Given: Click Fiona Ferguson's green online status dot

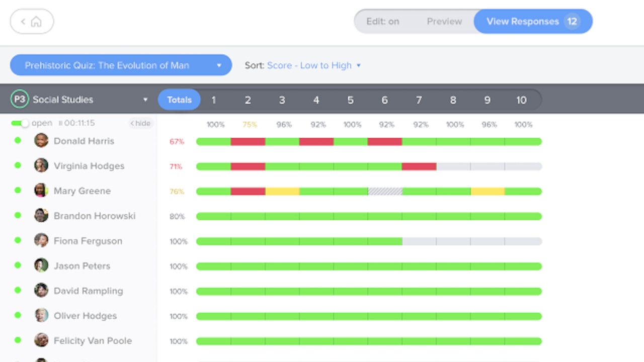Looking at the screenshot, I should 18,240.
